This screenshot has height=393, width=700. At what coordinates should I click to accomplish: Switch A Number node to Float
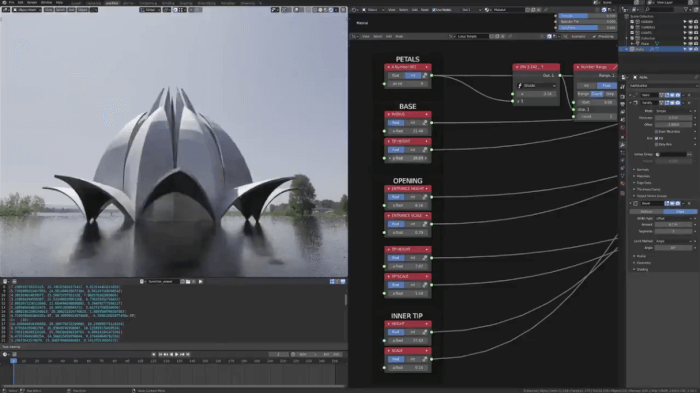396,75
